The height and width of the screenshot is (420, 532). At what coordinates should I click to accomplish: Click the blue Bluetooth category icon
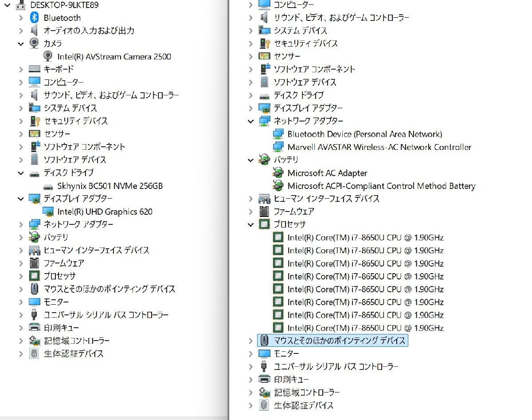click(x=34, y=18)
